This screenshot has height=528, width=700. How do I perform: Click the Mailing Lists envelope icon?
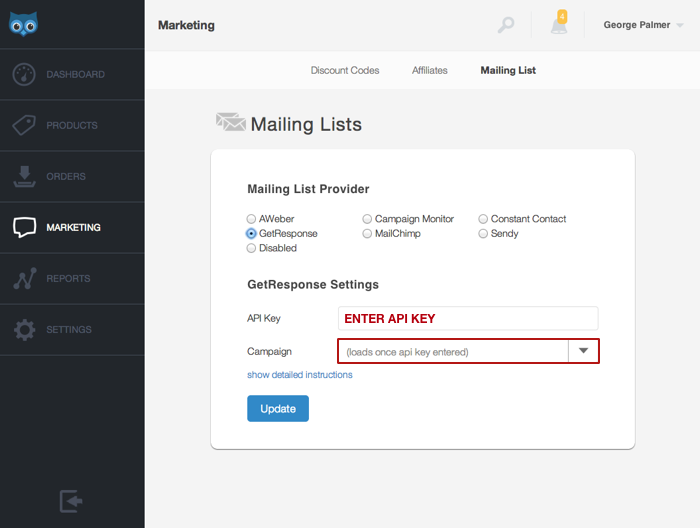pyautogui.click(x=230, y=122)
